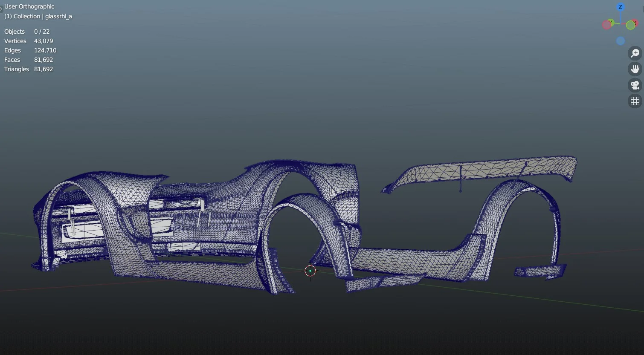Screen dimensions: 644x355
Task: Select the magnifier Zoom icon
Action: click(635, 53)
